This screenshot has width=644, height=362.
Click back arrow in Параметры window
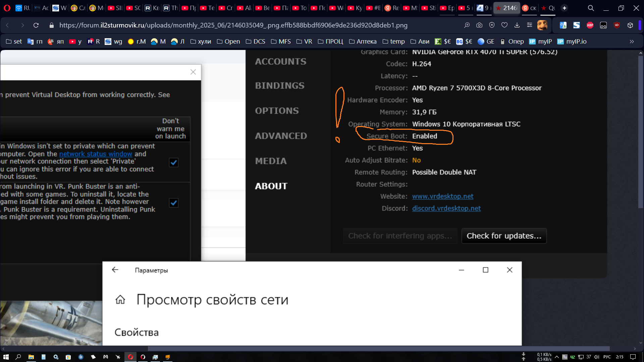[115, 270]
